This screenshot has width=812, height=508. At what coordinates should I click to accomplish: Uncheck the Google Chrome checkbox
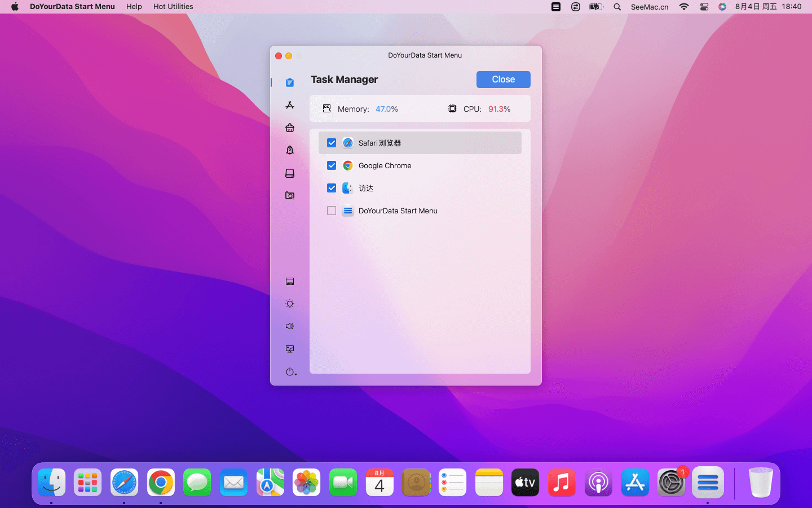point(332,165)
